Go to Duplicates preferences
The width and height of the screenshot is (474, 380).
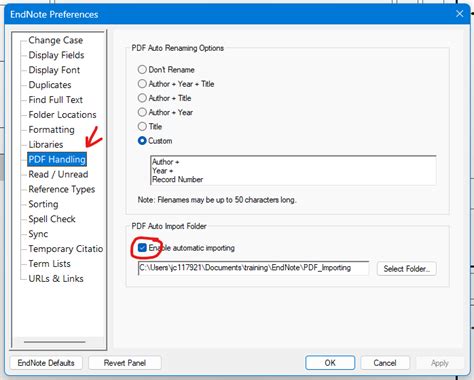tap(50, 85)
